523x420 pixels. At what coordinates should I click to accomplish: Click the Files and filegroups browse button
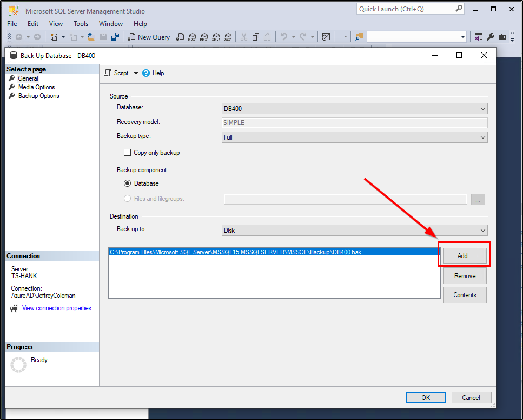click(478, 200)
